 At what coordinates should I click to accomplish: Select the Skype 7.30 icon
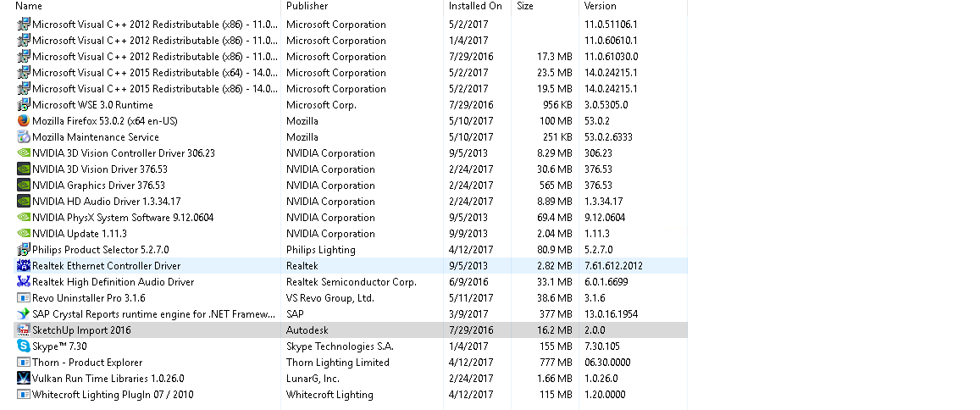(x=24, y=346)
